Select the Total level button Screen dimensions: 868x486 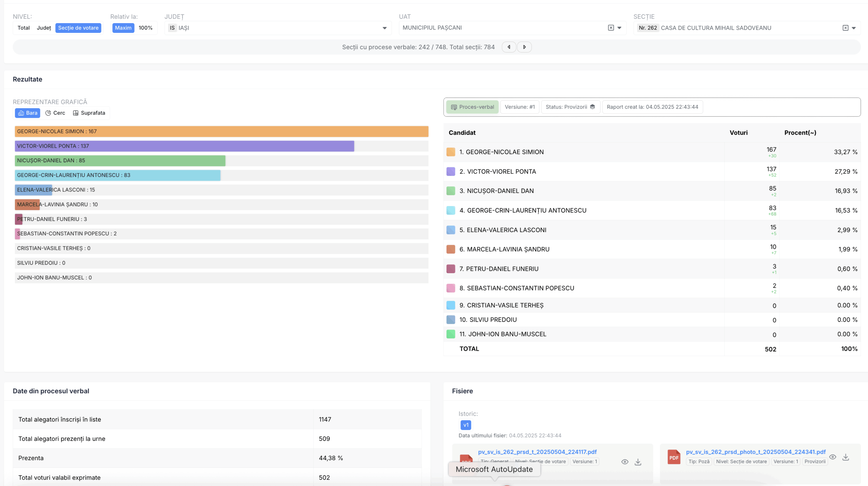[23, 28]
